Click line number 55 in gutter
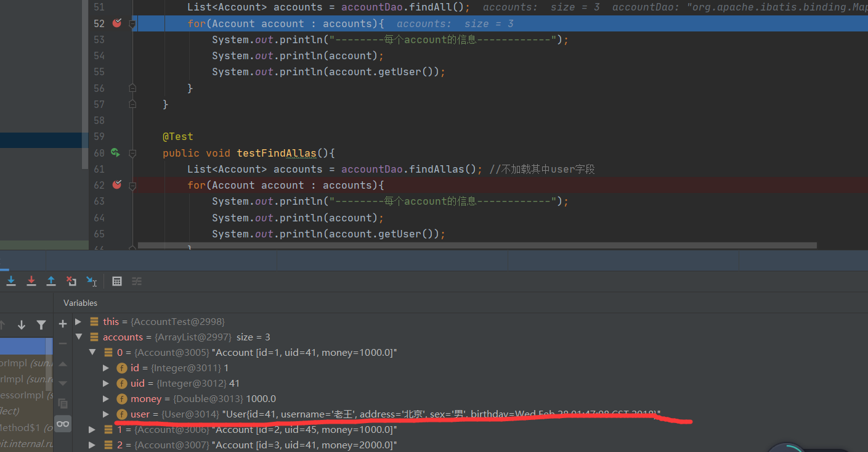The width and height of the screenshot is (868, 452). pos(99,72)
